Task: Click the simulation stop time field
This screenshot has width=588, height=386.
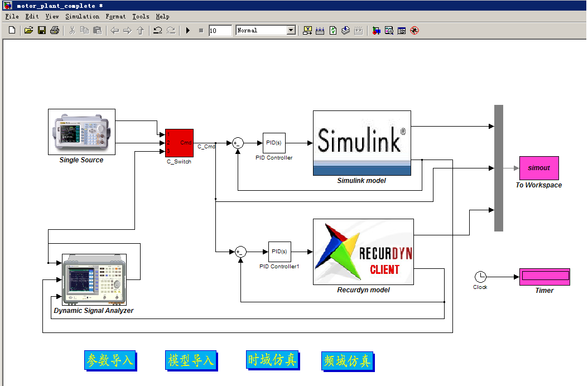Action: (220, 31)
